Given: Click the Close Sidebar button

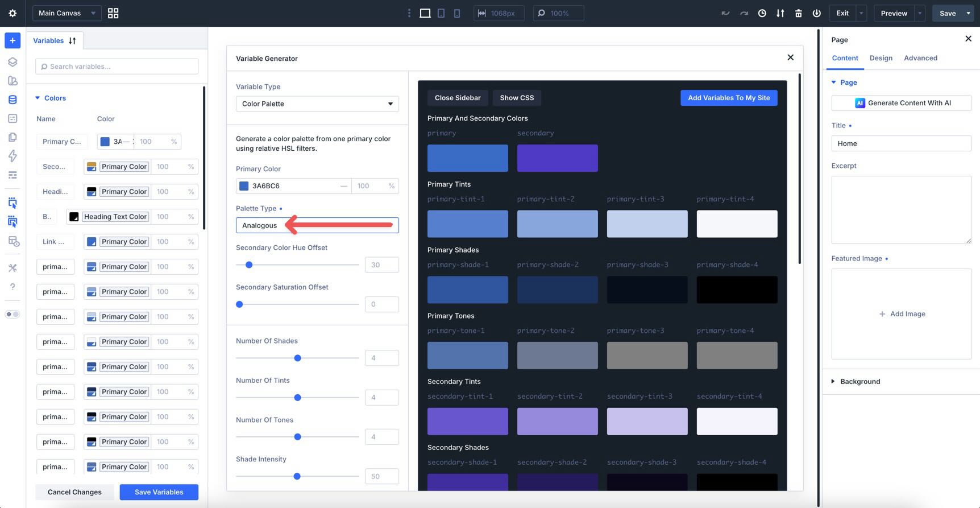Looking at the screenshot, I should (x=458, y=98).
